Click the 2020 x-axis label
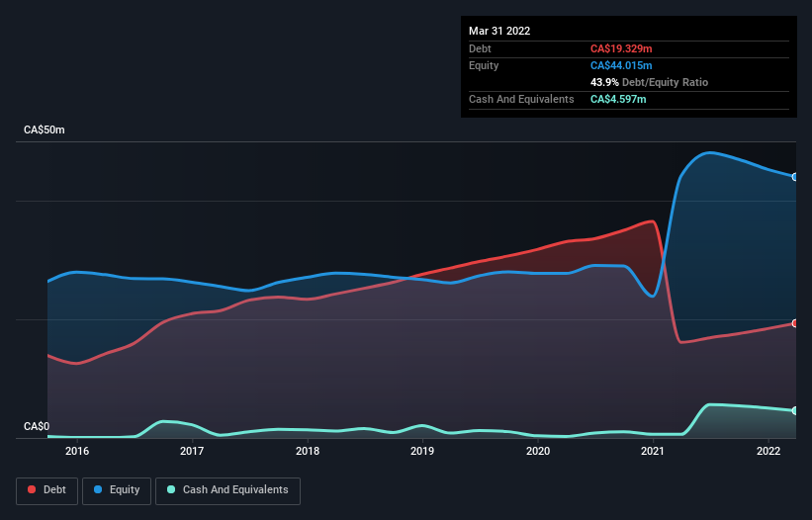The height and width of the screenshot is (520, 812). click(538, 451)
